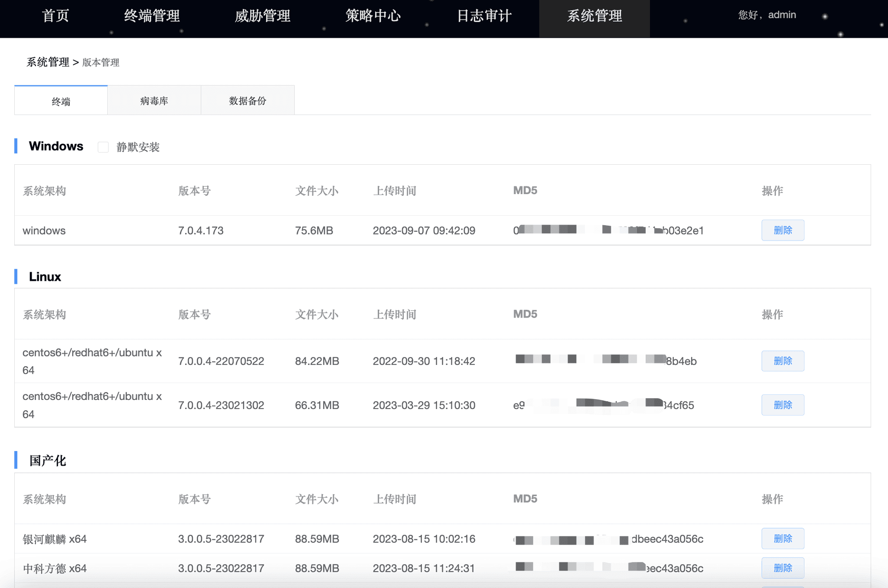Open the 终端管理 menu
888x588 pixels.
click(152, 16)
